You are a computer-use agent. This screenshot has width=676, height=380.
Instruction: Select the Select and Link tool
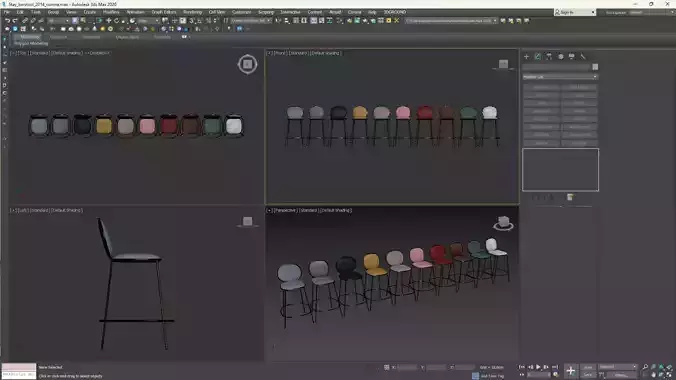point(25,20)
